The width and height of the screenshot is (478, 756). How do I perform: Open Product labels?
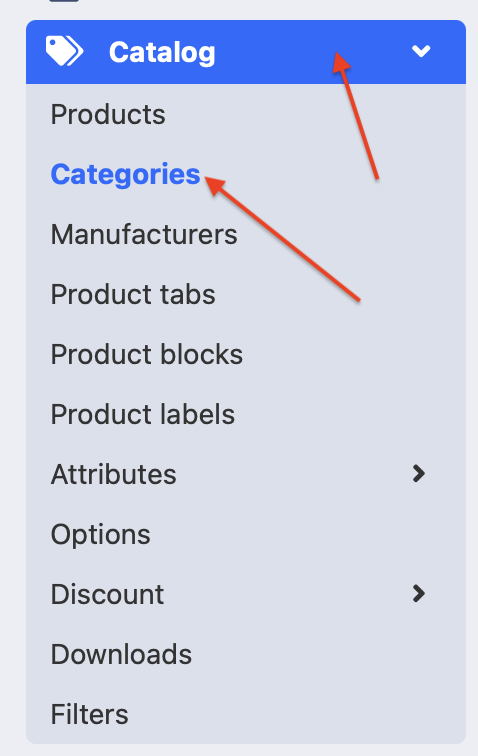[143, 414]
